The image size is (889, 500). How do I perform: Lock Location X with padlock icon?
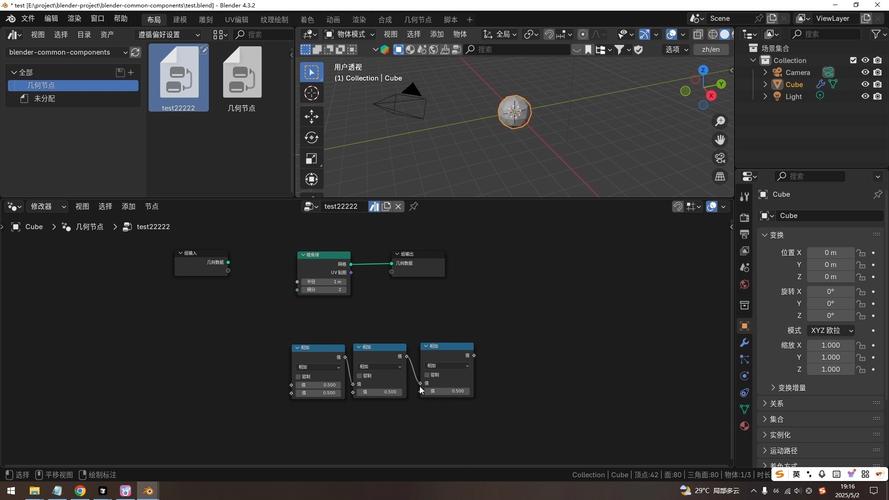(x=861, y=253)
